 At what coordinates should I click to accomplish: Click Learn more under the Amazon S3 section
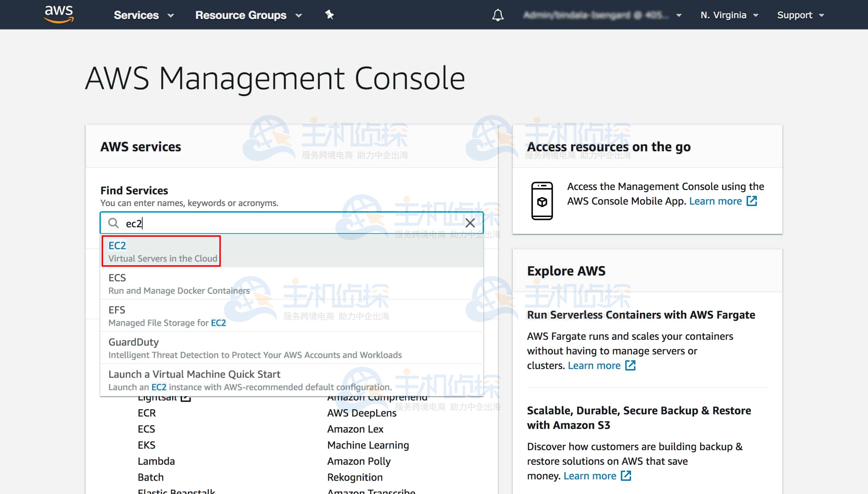click(590, 476)
